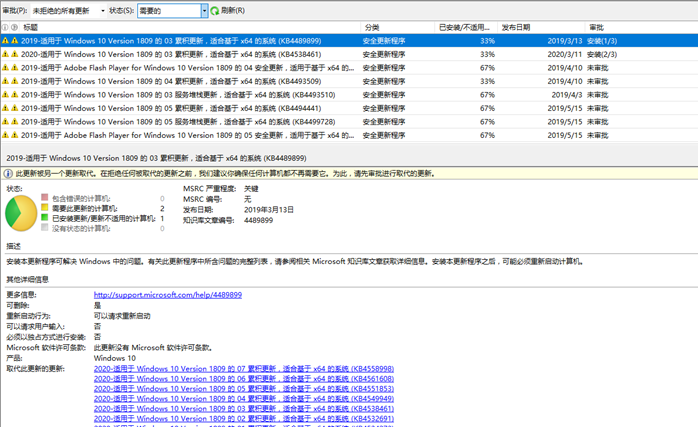Click the 需要此更新的计算机 legend label
The width and height of the screenshot is (698, 427).
point(85,208)
